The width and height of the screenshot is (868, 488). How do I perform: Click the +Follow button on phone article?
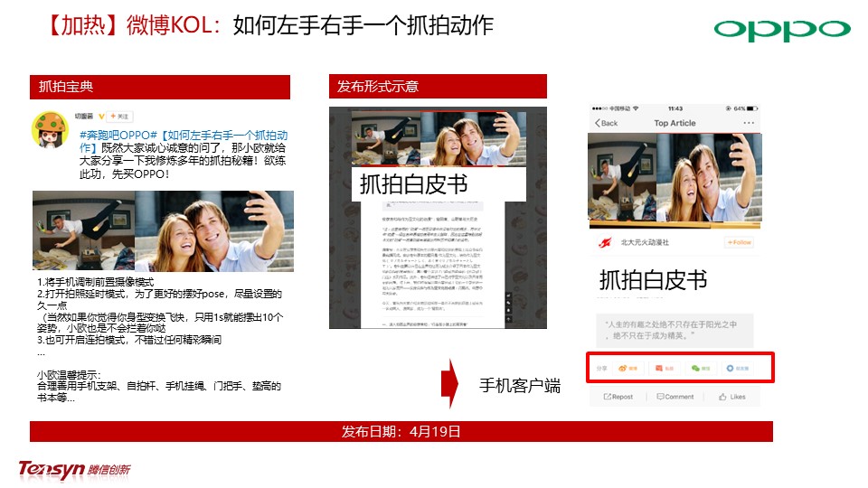[739, 242]
